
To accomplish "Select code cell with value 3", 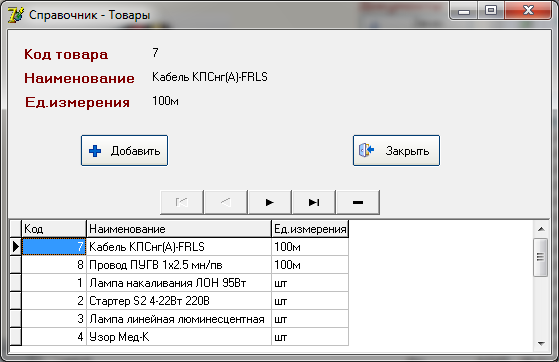I will click(54, 319).
